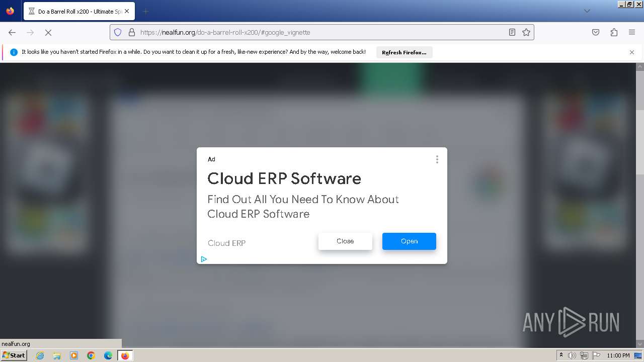Open File Explorer from taskbar
This screenshot has width=644, height=362.
[57, 355]
